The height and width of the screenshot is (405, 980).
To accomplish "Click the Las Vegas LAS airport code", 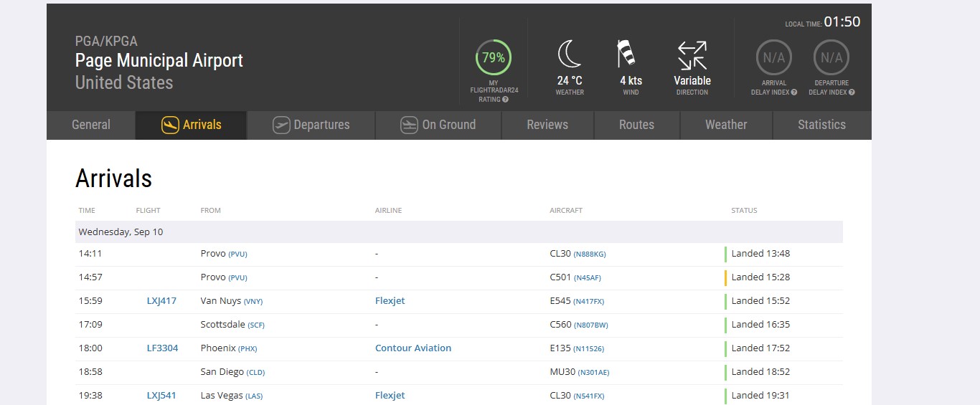I will [254, 396].
